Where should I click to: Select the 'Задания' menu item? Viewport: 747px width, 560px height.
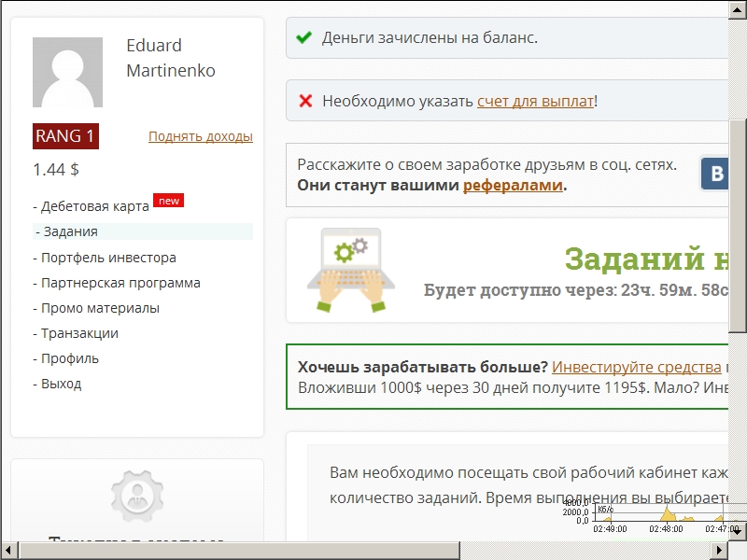pyautogui.click(x=143, y=231)
